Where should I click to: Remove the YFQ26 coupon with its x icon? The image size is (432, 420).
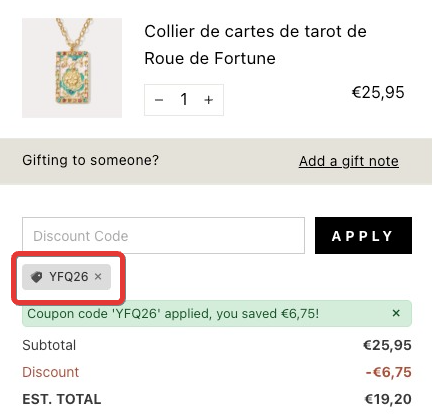[98, 277]
